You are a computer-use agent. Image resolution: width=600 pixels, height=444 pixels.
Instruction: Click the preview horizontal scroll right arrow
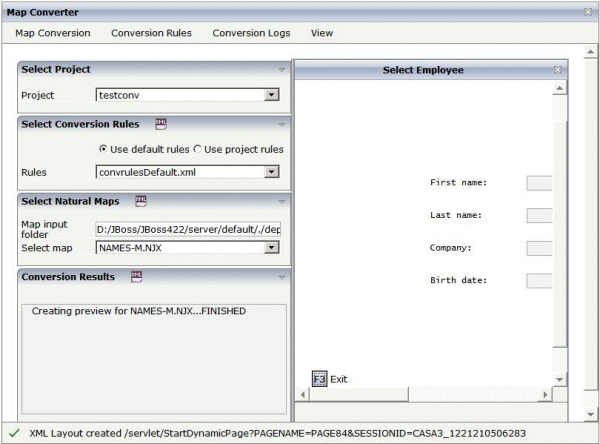(545, 394)
